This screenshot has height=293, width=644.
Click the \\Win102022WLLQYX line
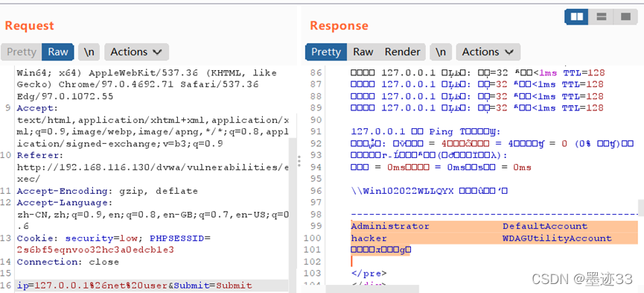click(x=430, y=191)
